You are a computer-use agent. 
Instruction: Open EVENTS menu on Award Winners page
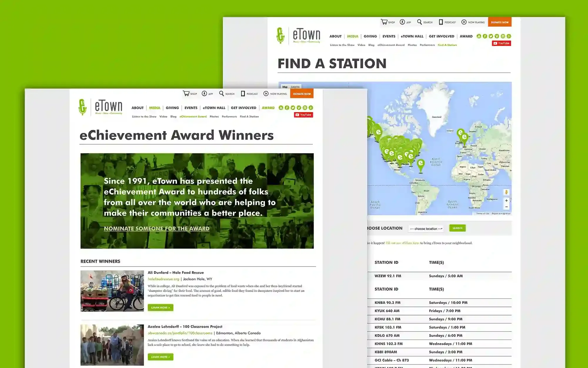point(191,108)
